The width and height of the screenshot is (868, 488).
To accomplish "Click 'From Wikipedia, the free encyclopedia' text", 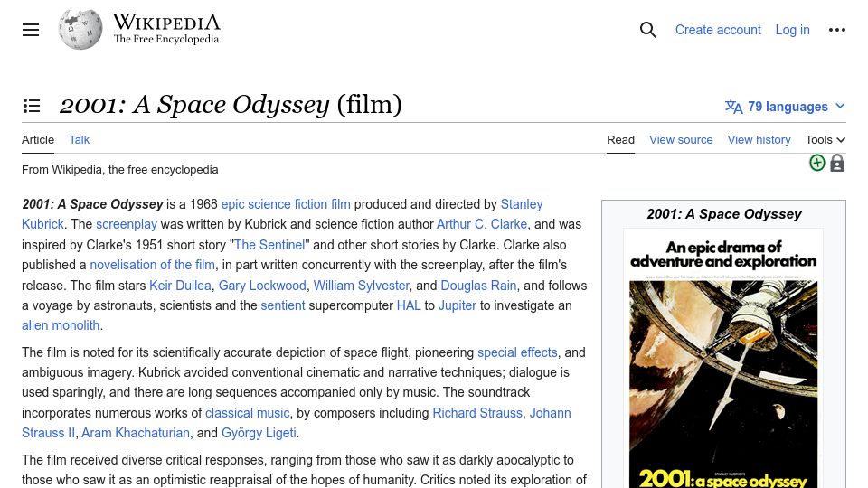I will [x=119, y=170].
